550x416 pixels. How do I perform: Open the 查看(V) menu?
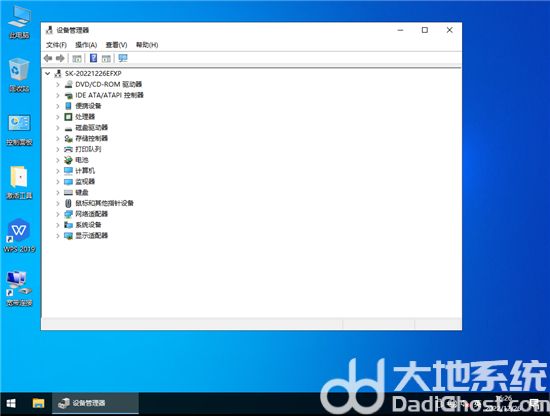[116, 45]
